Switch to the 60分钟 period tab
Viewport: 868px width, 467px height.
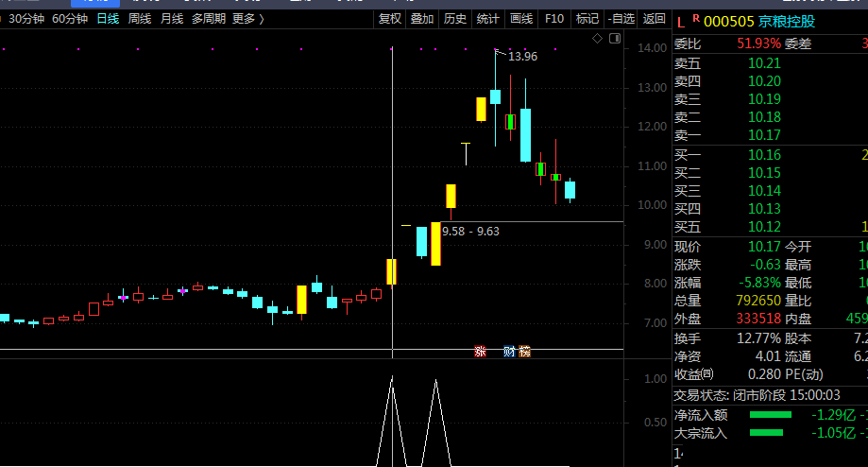click(70, 19)
